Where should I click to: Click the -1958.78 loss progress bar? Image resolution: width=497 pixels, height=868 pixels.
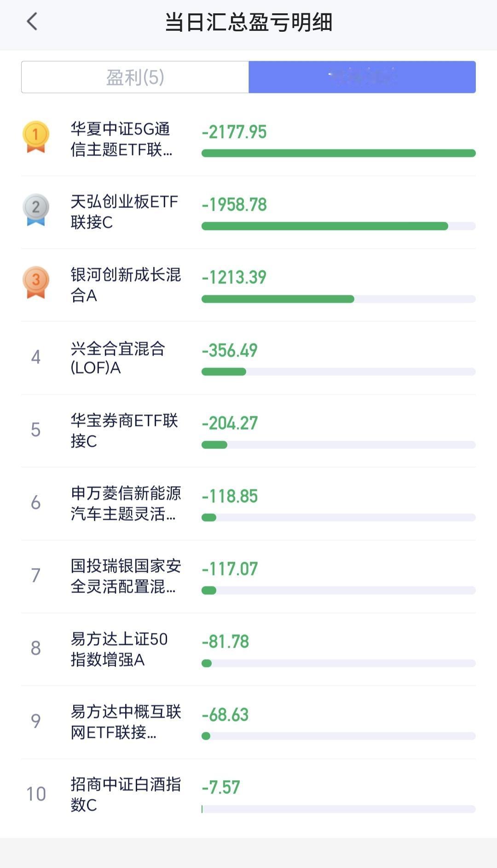[x=339, y=226]
